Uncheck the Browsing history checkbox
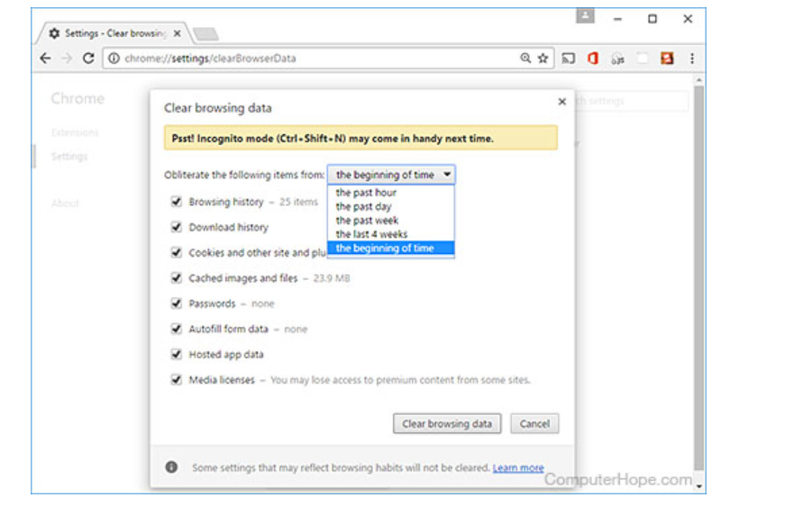The image size is (812, 507). [177, 203]
